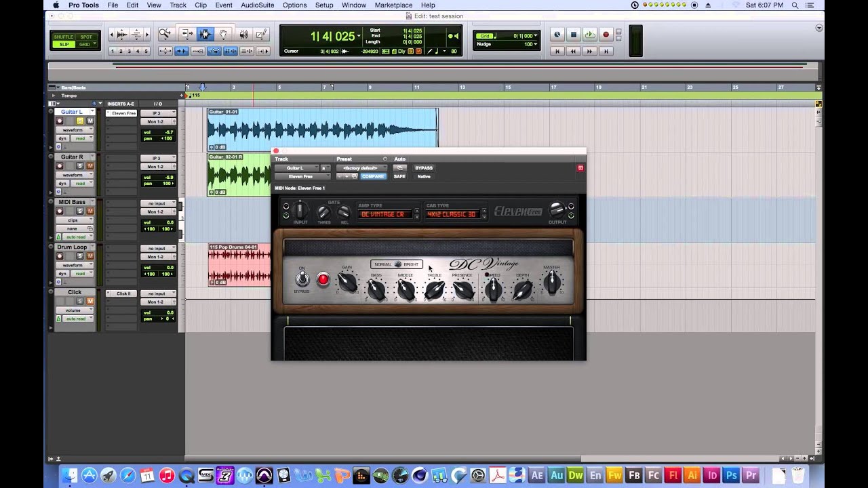The width and height of the screenshot is (868, 488).
Task: Mute the Guitar R track
Action: [90, 166]
